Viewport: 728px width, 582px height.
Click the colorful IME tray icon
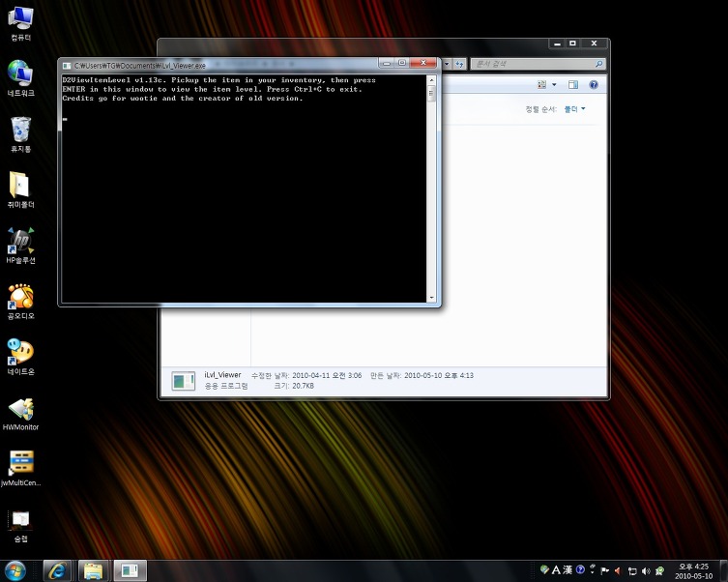tap(544, 570)
